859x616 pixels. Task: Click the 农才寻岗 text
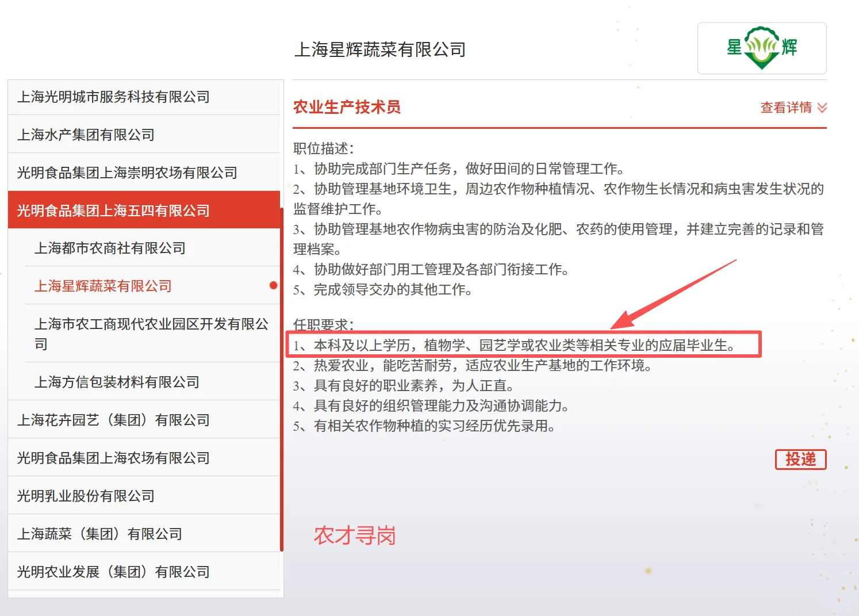click(x=355, y=535)
